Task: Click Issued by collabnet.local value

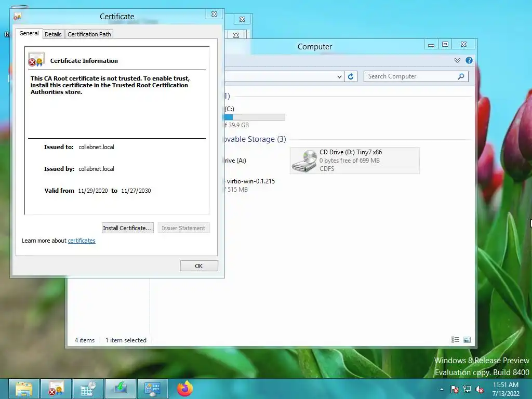Action: (x=96, y=169)
